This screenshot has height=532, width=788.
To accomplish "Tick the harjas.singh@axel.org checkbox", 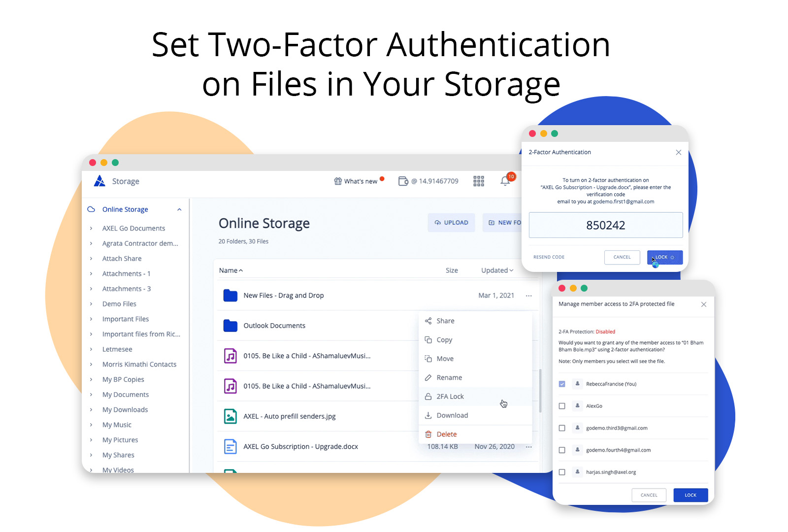I will tap(562, 472).
